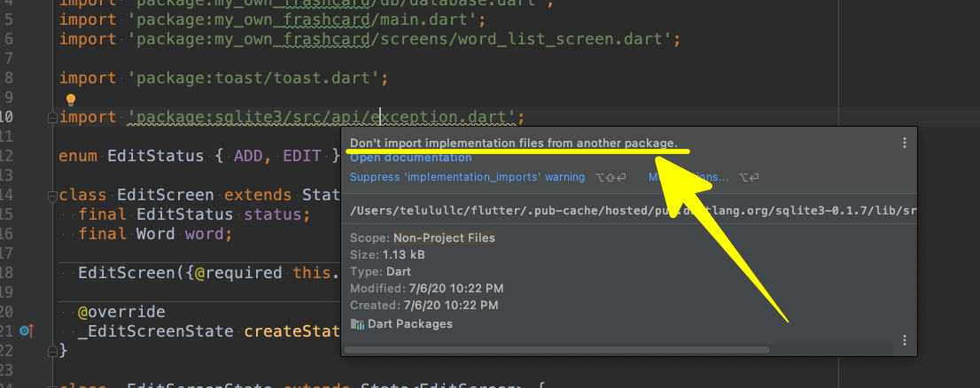Open the tooltip's top three-dot options menu
Image resolution: width=980 pixels, height=388 pixels.
[x=904, y=144]
